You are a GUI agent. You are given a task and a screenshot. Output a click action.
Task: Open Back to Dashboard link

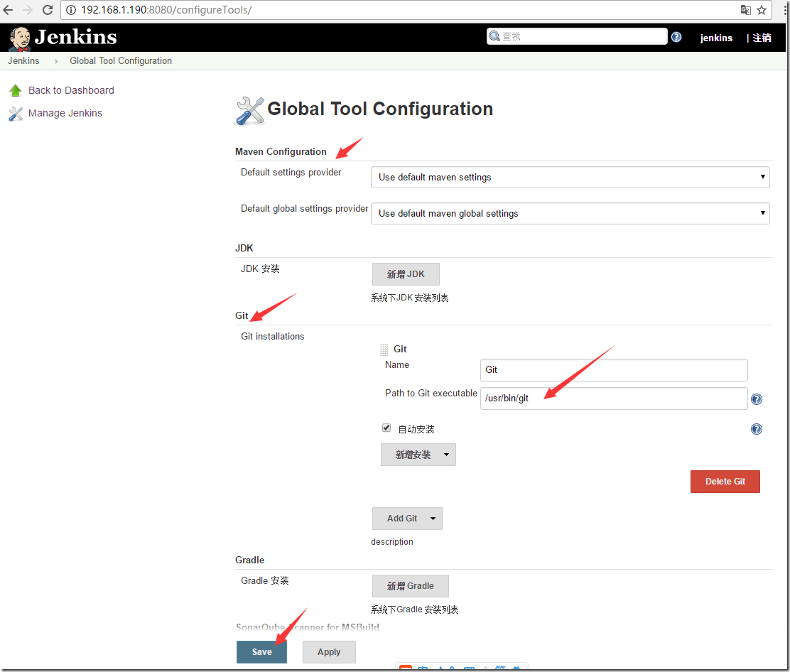71,90
